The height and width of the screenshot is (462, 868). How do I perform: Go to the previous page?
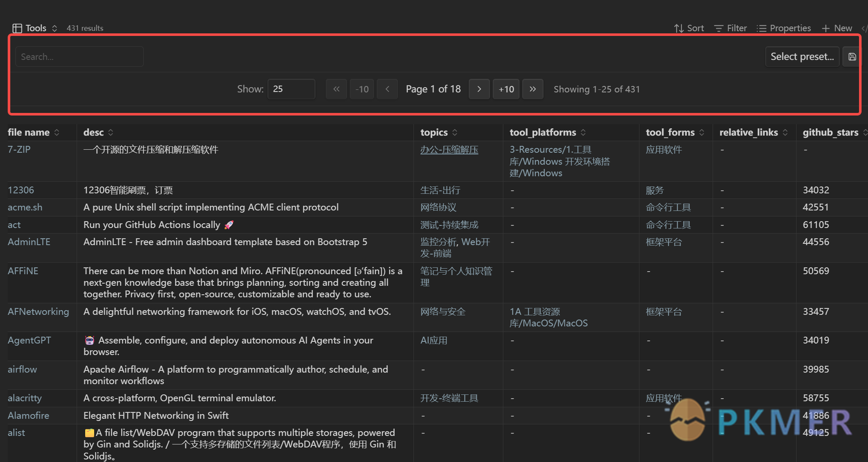coord(387,89)
